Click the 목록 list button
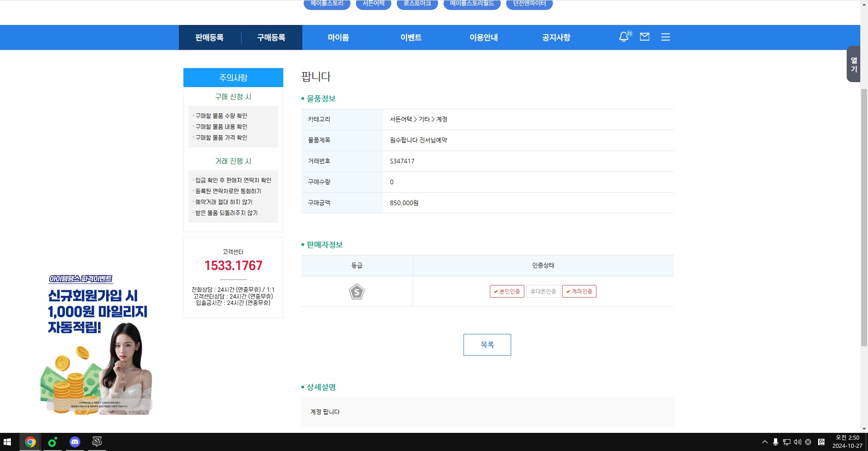This screenshot has width=868, height=451. pos(487,345)
